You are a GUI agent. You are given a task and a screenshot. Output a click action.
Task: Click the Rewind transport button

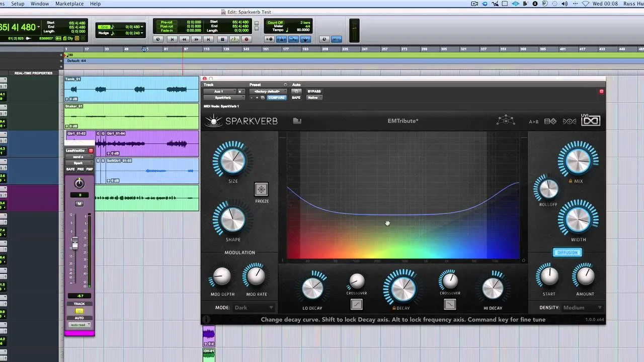[184, 39]
